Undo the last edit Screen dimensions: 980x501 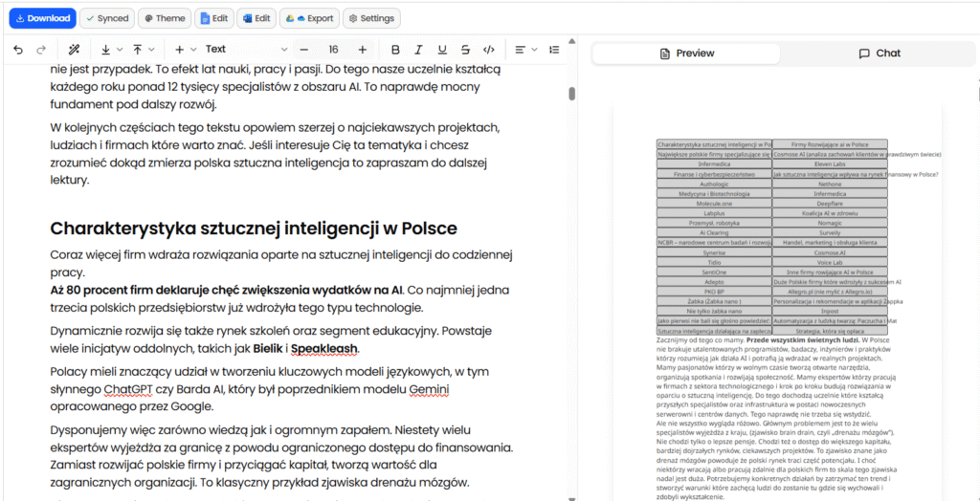click(18, 50)
